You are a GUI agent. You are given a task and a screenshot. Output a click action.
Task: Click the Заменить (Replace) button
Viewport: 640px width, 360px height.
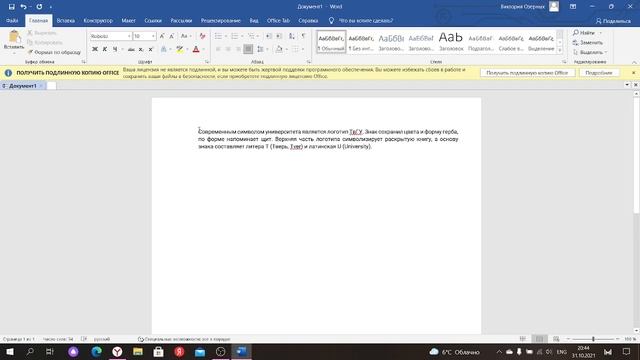[x=588, y=42]
